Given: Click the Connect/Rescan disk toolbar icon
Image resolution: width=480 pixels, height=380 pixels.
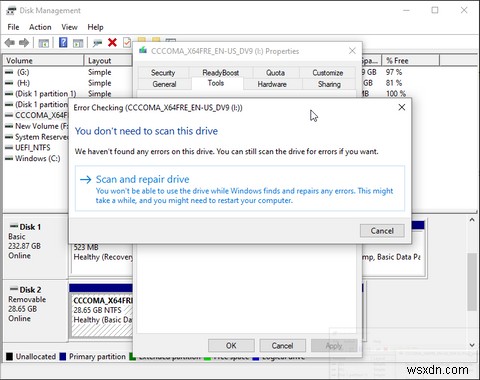Looking at the screenshot, I should coord(97,43).
